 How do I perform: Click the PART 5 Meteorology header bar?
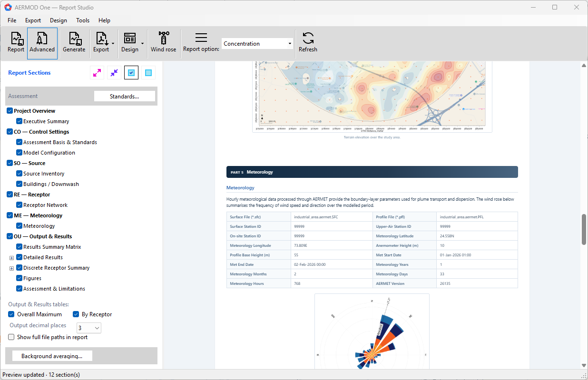[372, 172]
